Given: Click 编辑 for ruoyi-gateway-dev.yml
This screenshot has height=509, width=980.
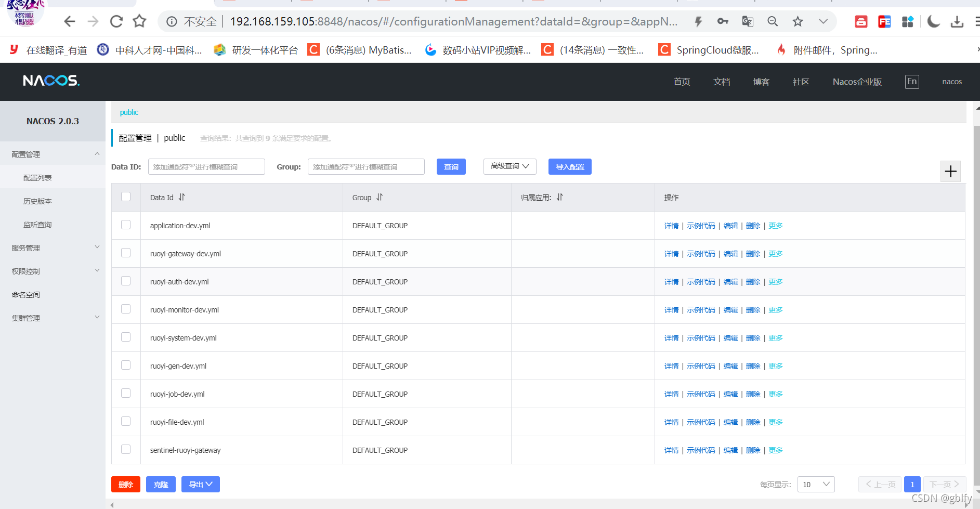Looking at the screenshot, I should pyautogui.click(x=730, y=254).
